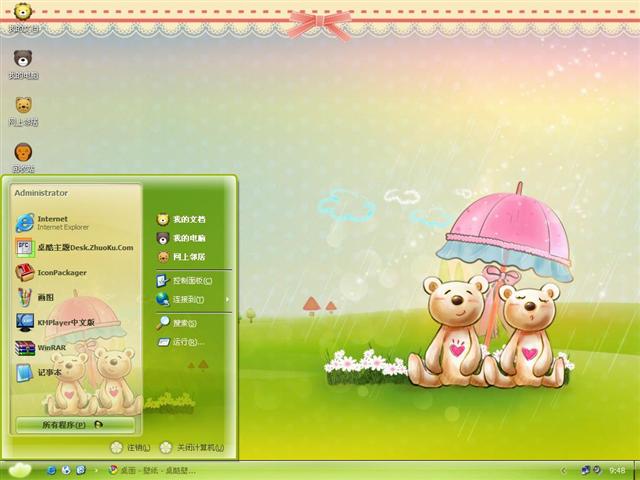This screenshot has height=480, width=640.
Task: Expand 所有程序 all programs list
Action: (76, 425)
